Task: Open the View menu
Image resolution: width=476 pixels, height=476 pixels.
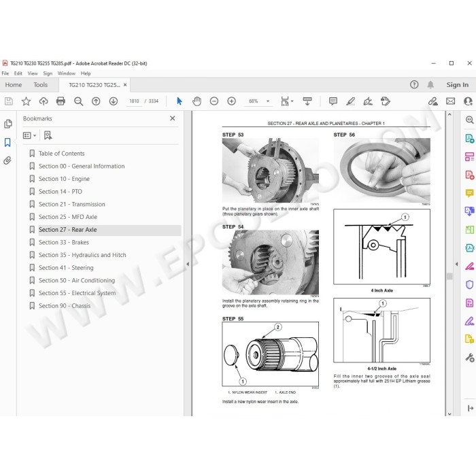Action: (x=33, y=73)
